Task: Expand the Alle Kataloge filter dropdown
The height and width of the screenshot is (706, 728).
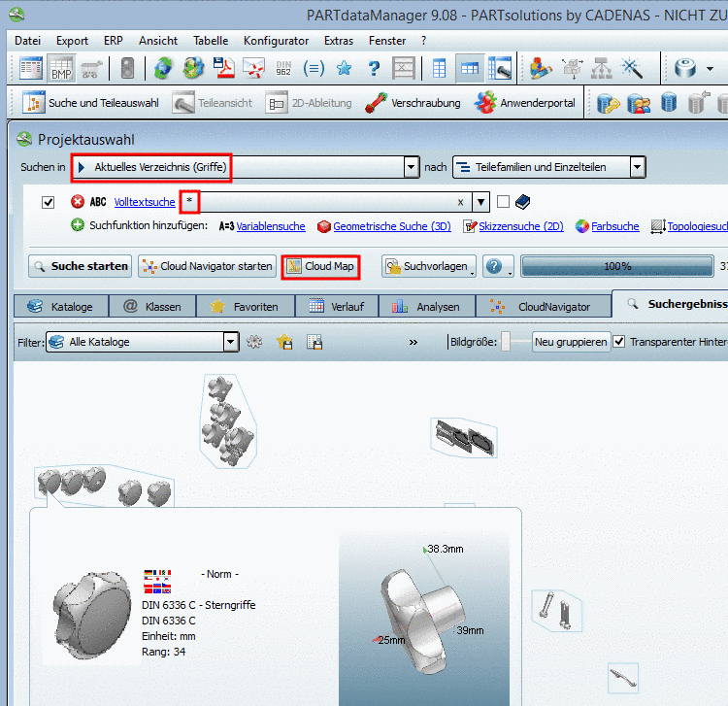Action: click(230, 342)
